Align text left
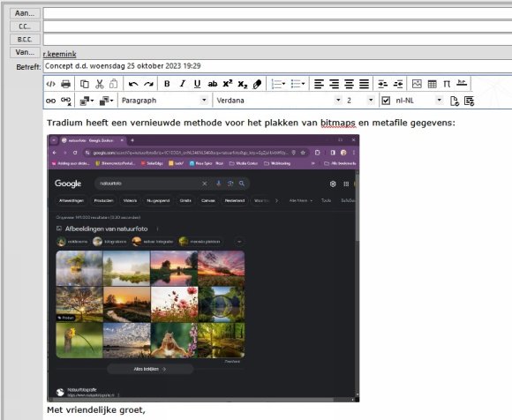The width and height of the screenshot is (512, 420). coord(319,84)
